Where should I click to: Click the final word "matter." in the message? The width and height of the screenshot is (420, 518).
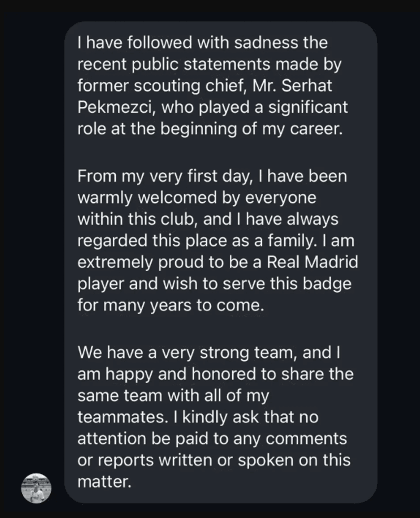pos(104,481)
